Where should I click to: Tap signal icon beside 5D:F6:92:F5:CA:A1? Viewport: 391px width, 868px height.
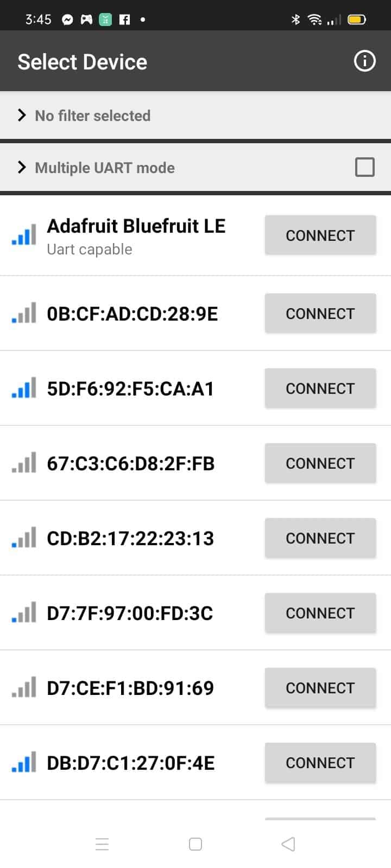(24, 388)
